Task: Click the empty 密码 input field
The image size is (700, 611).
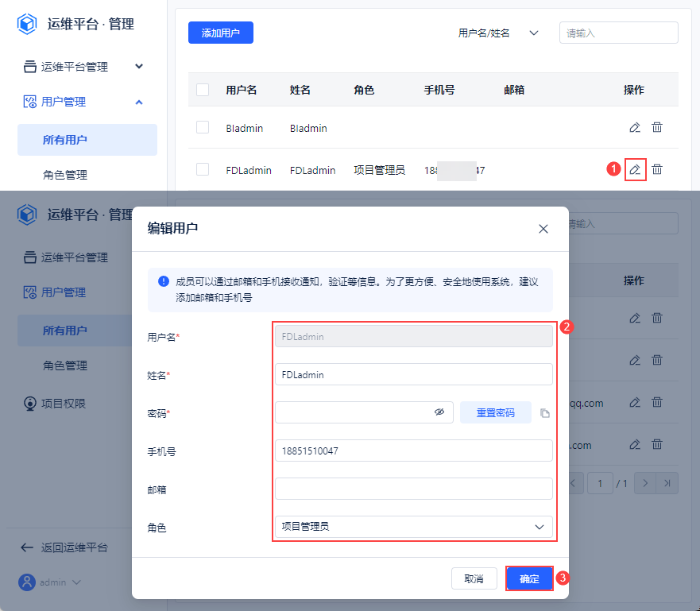Action: [x=364, y=412]
